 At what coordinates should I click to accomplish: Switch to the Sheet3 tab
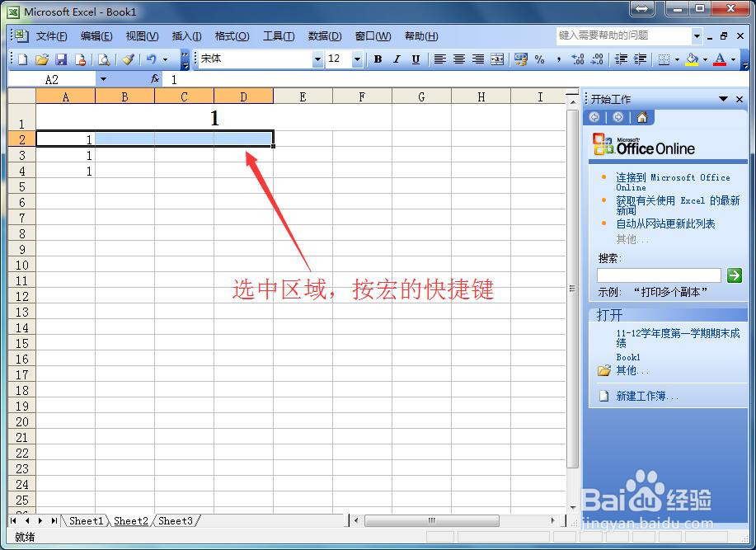point(176,521)
